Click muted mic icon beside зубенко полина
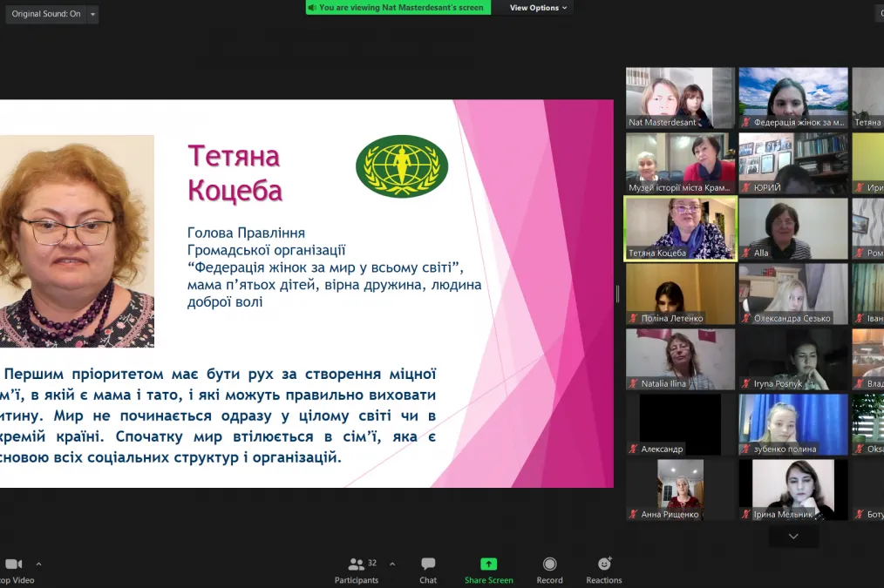The height and width of the screenshot is (588, 884). 746,449
